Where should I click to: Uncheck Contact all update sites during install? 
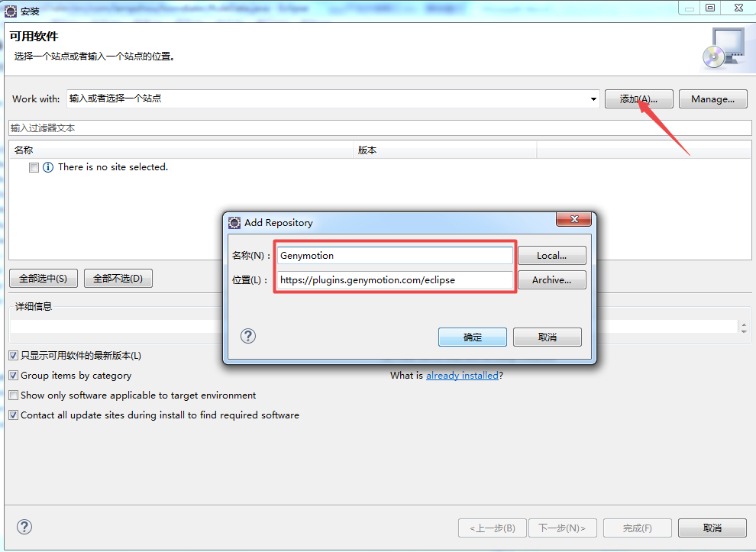pos(14,415)
